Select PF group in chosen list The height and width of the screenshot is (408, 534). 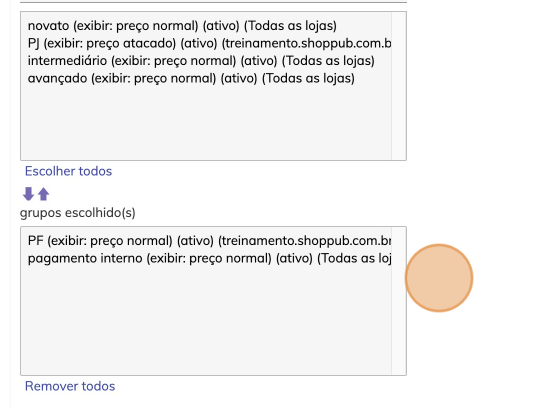[x=209, y=240]
